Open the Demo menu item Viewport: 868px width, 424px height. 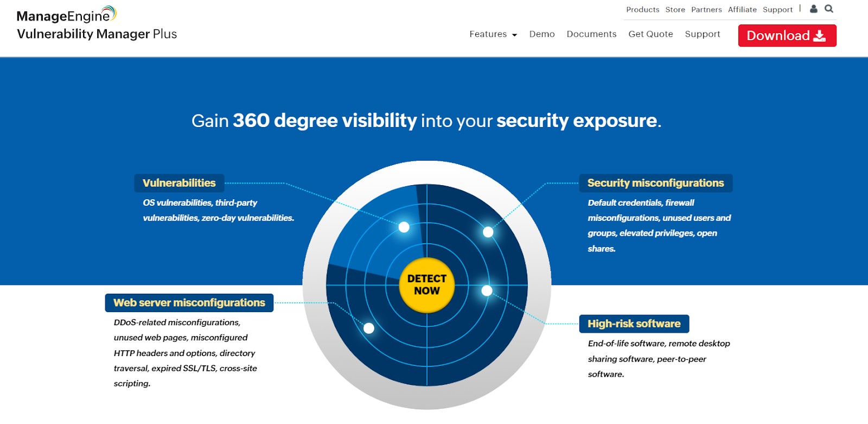coord(541,34)
